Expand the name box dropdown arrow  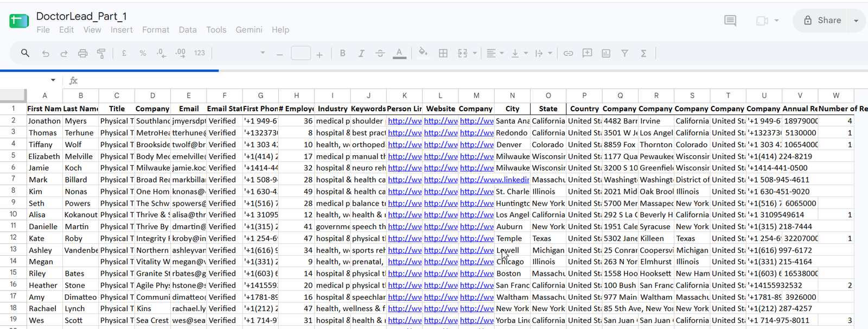[x=53, y=80]
